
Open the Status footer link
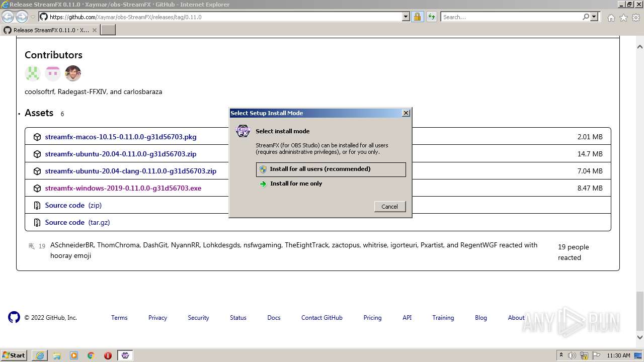click(x=238, y=318)
